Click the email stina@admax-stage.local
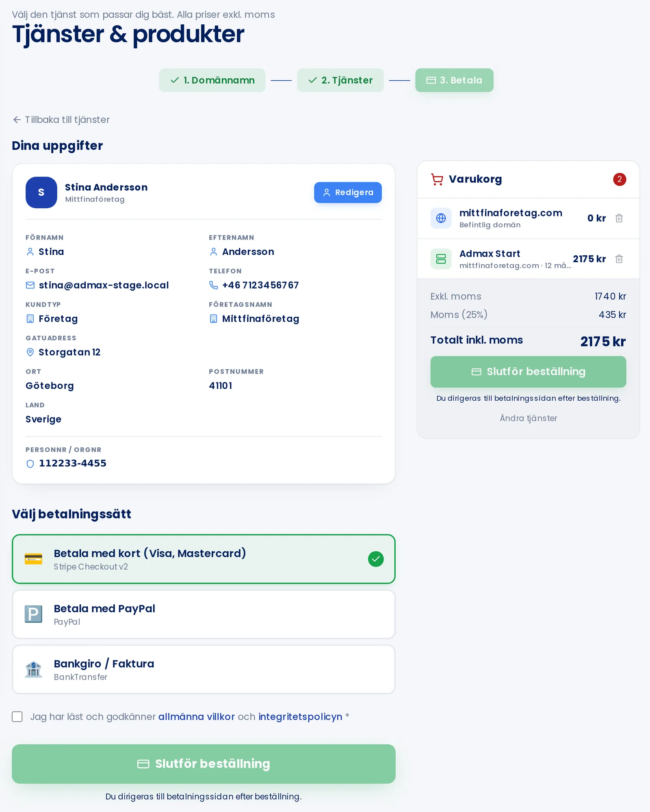 104,285
